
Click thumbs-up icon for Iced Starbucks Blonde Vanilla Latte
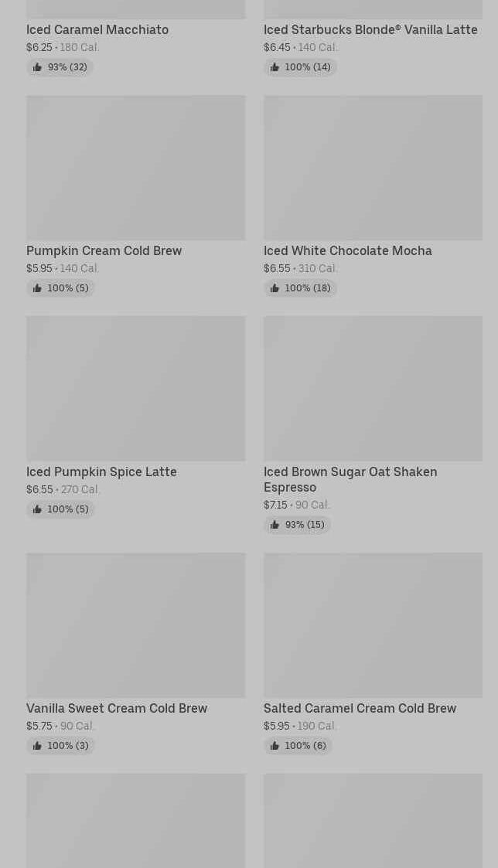[275, 67]
